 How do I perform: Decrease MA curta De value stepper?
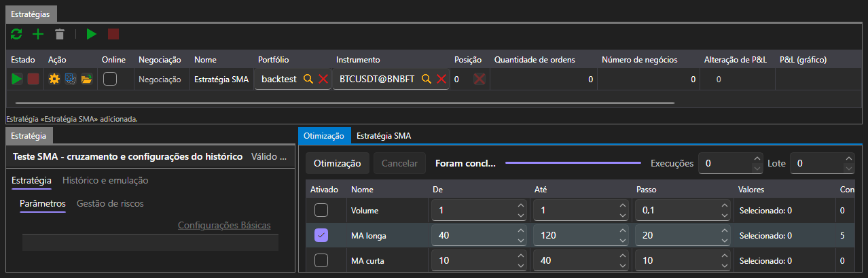tap(520, 264)
